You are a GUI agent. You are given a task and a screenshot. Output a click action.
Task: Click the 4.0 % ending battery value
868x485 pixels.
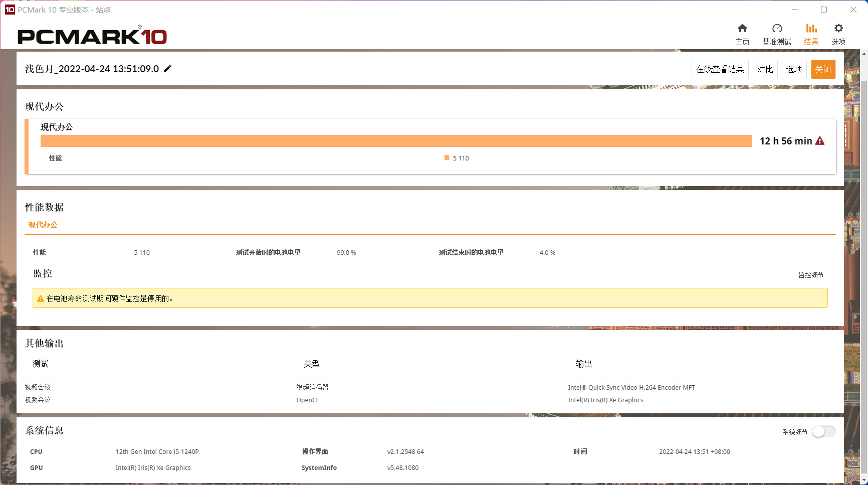pos(547,253)
